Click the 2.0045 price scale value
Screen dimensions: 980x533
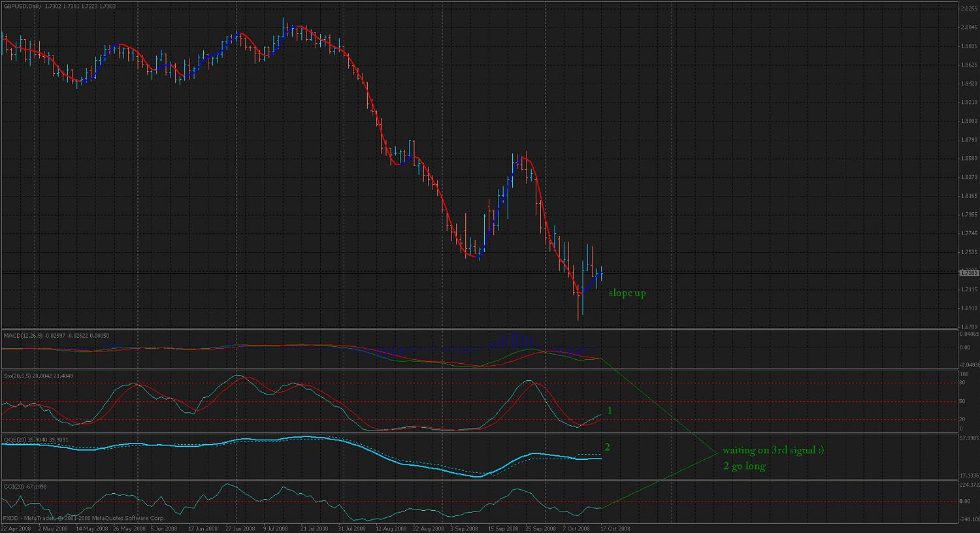coord(968,27)
